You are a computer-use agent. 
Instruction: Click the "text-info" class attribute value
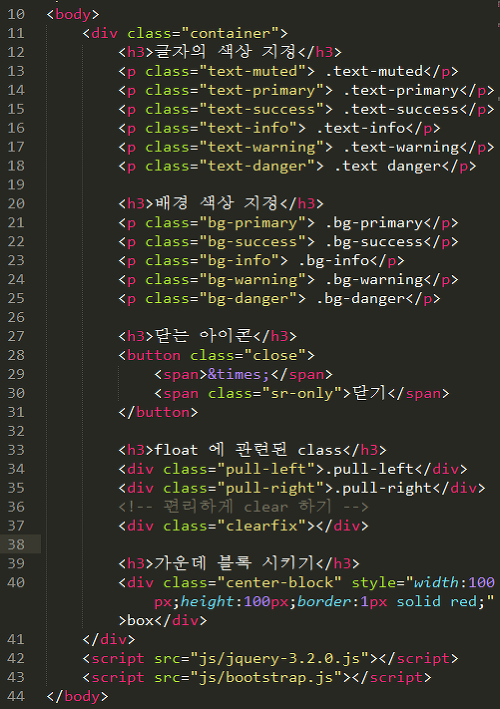248,128
